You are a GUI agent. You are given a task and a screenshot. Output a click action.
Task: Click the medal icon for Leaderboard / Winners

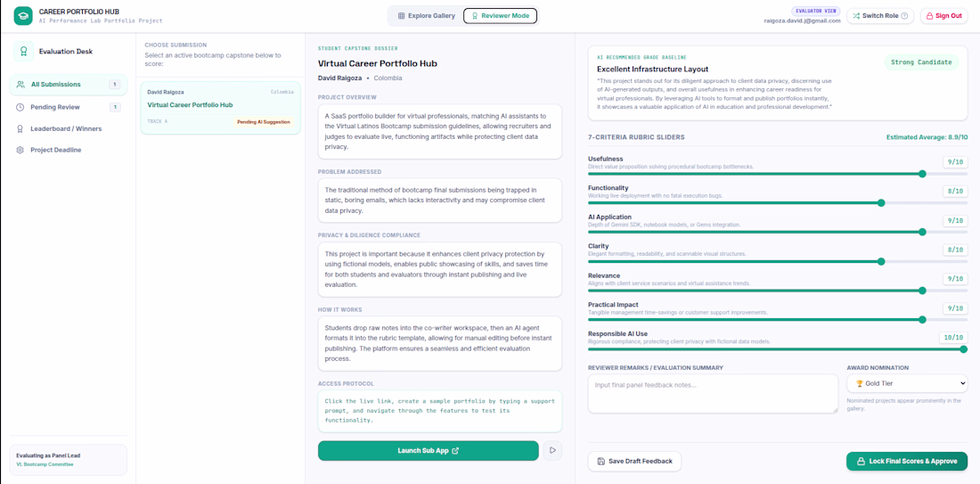point(20,129)
